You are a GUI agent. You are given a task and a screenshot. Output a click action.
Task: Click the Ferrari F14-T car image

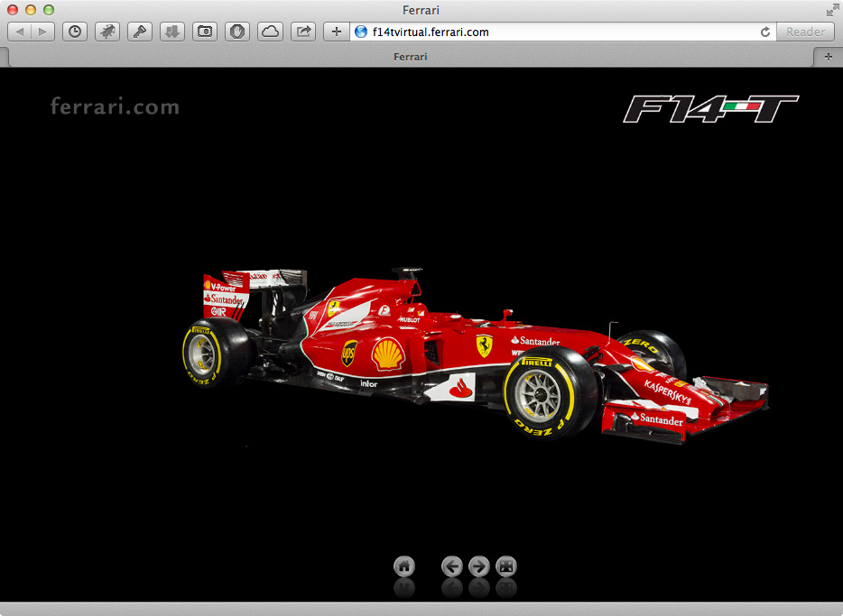(x=476, y=355)
